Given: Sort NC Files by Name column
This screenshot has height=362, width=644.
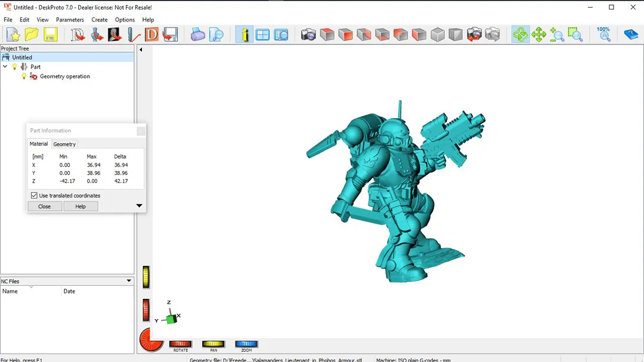Looking at the screenshot, I should pyautogui.click(x=31, y=291).
